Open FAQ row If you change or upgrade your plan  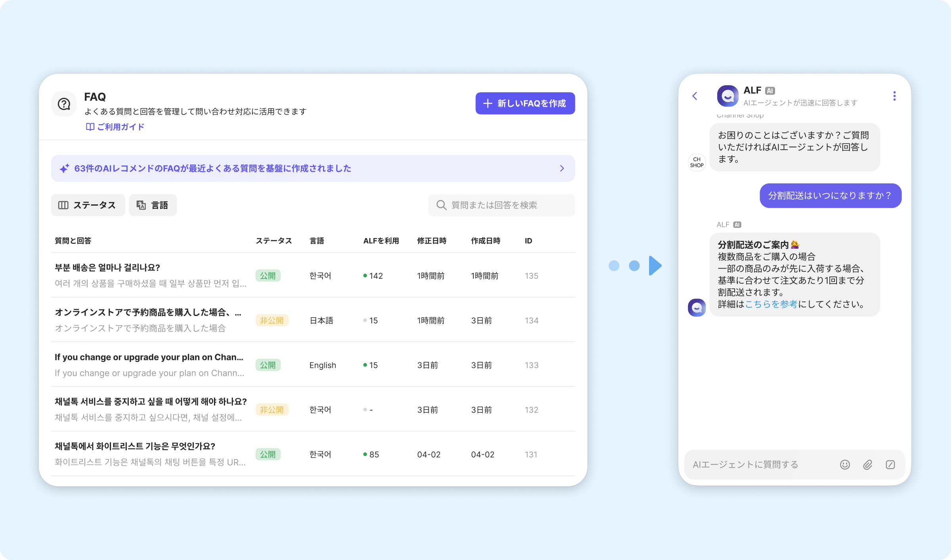coord(313,365)
